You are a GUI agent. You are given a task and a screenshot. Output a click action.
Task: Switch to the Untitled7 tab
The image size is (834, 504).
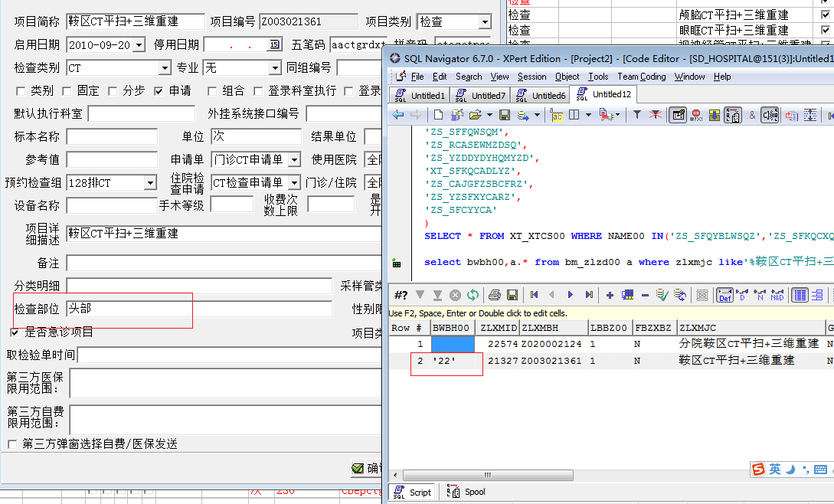(x=480, y=95)
